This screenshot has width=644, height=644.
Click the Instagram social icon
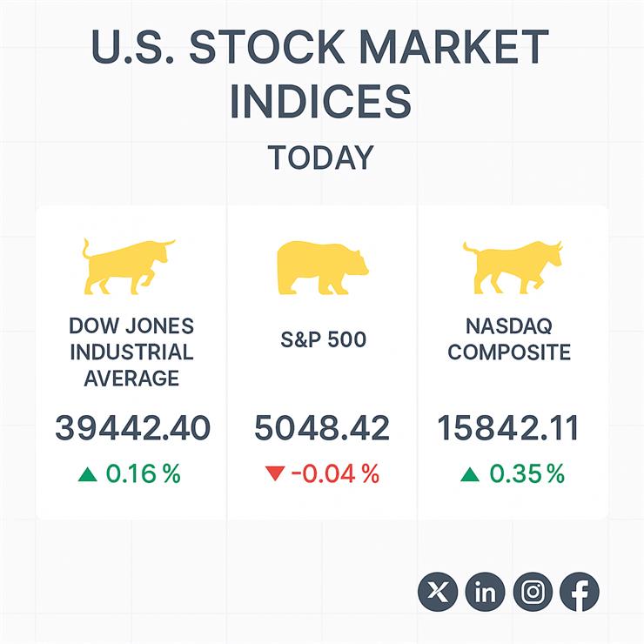click(x=533, y=593)
